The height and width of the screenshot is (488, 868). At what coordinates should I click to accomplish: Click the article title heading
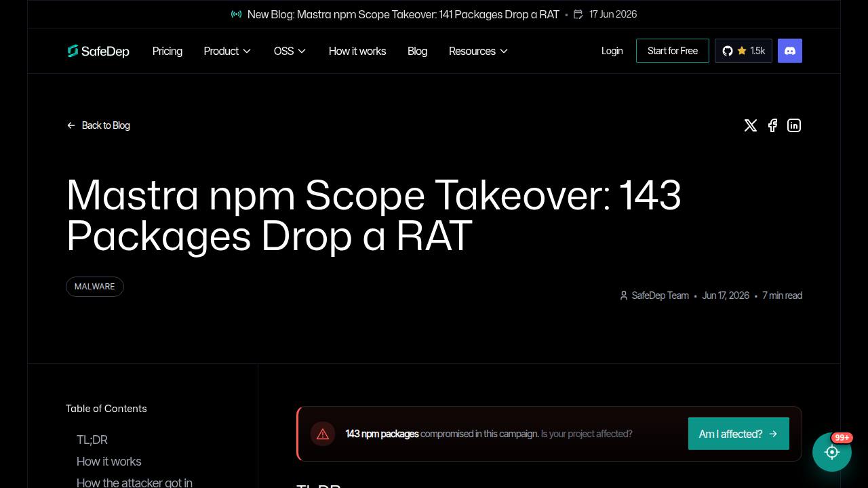pos(374,216)
